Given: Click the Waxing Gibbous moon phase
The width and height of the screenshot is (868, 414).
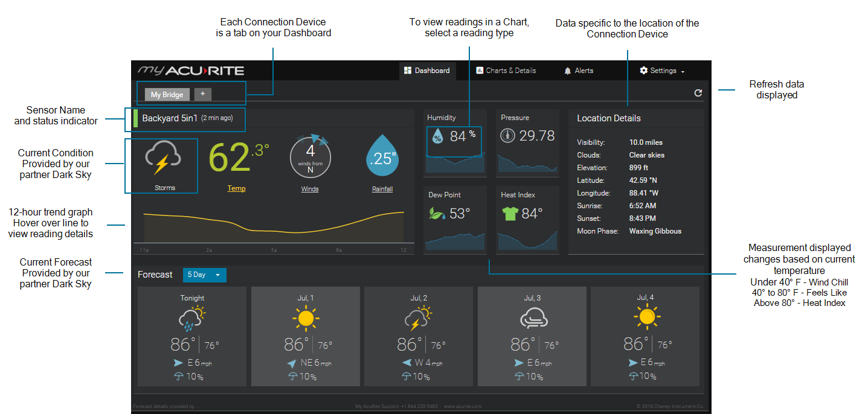Looking at the screenshot, I should click(655, 231).
